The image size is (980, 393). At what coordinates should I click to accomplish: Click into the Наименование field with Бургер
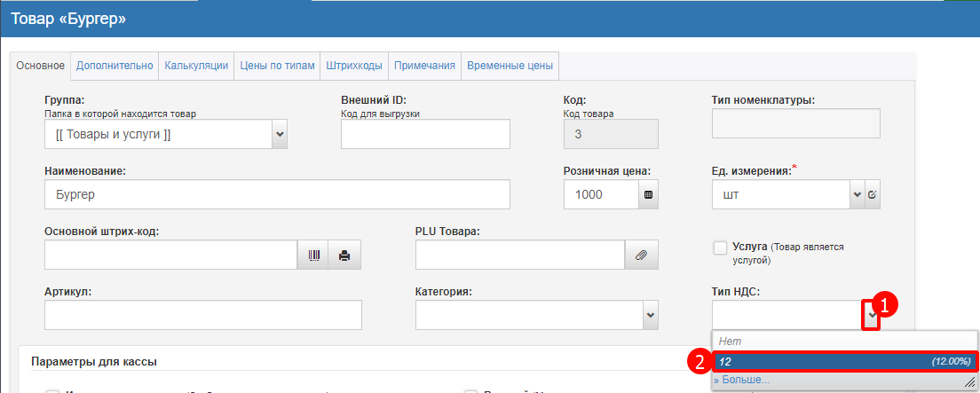[x=276, y=194]
